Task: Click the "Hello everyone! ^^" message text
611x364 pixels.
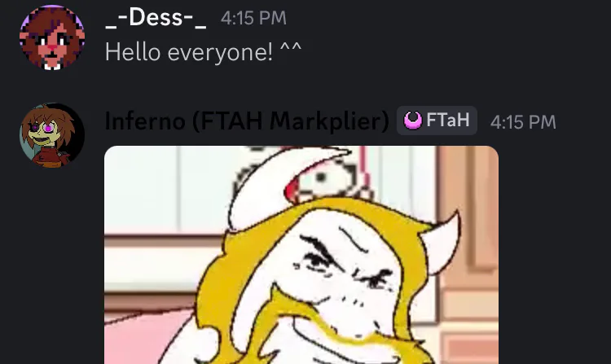Action: pos(203,52)
